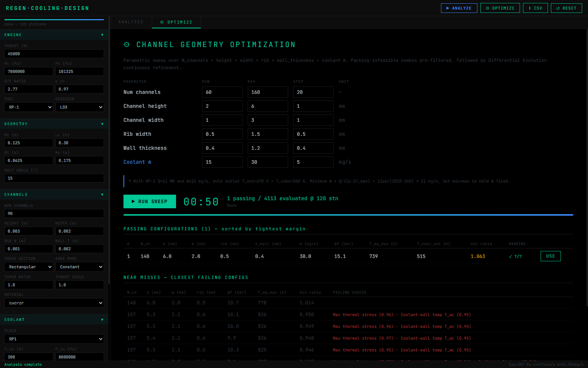Open the coolant Fluid RP1 dropdown

tap(54, 339)
